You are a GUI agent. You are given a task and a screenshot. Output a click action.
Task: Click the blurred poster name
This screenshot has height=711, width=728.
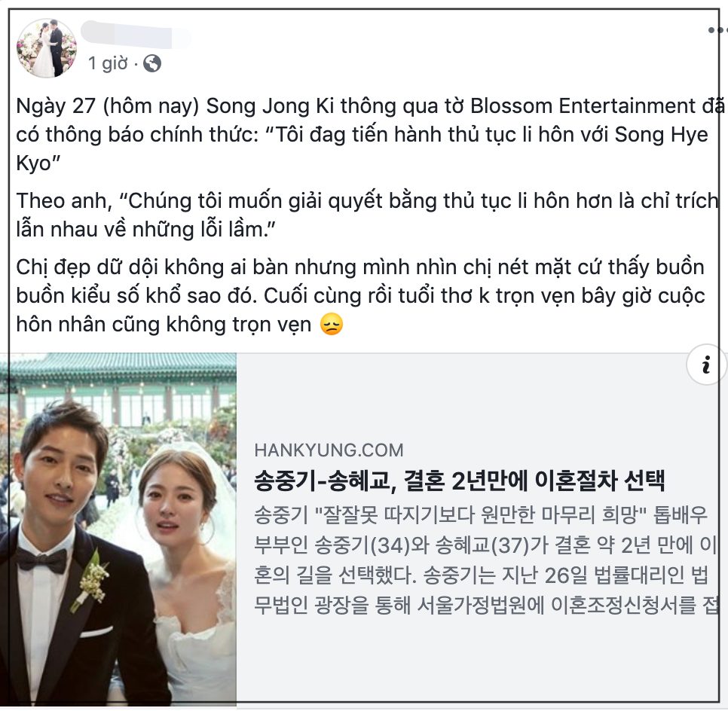[x=135, y=35]
